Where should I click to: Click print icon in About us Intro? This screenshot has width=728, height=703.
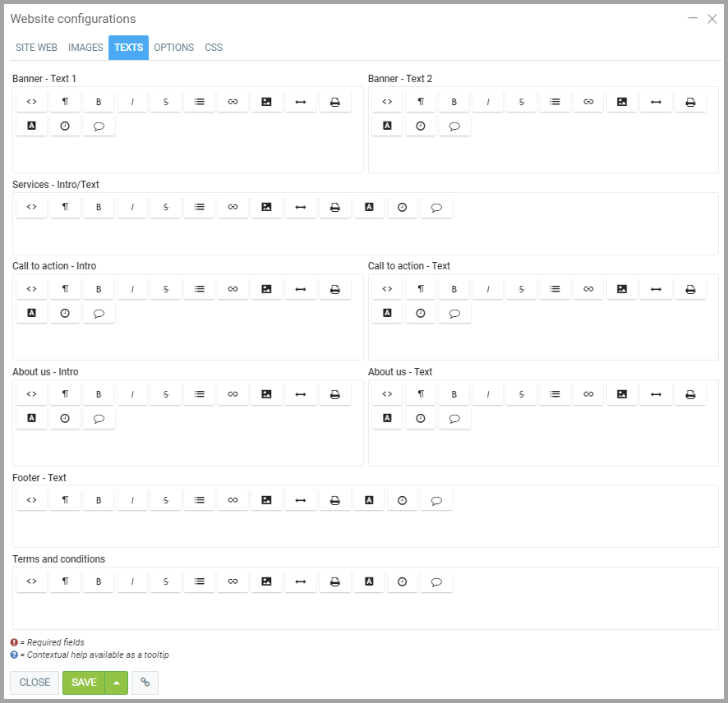tap(334, 395)
